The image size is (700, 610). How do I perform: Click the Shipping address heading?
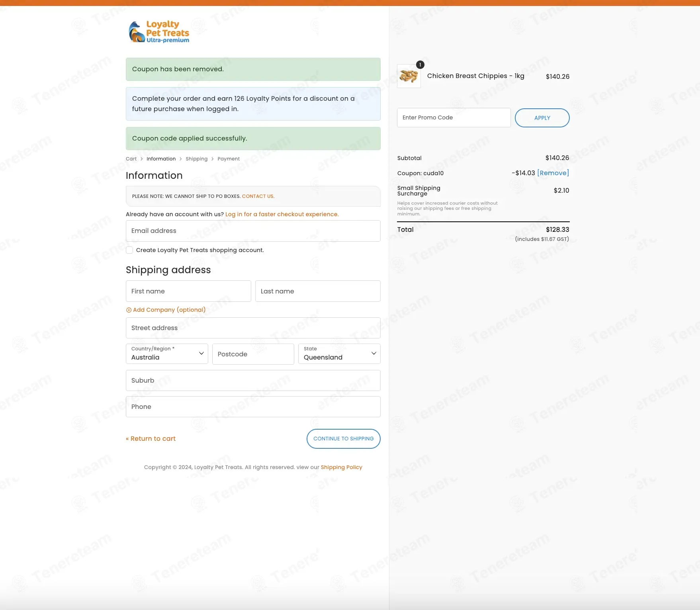coord(168,270)
